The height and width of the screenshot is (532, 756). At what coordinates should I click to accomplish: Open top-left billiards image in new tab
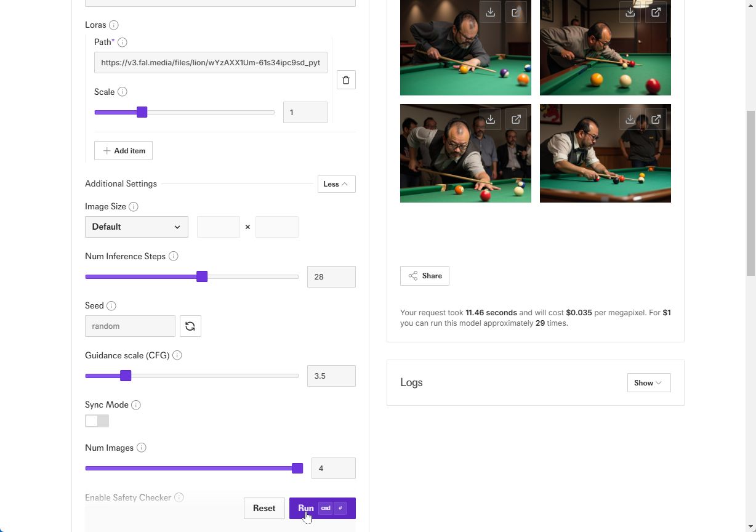tap(516, 12)
